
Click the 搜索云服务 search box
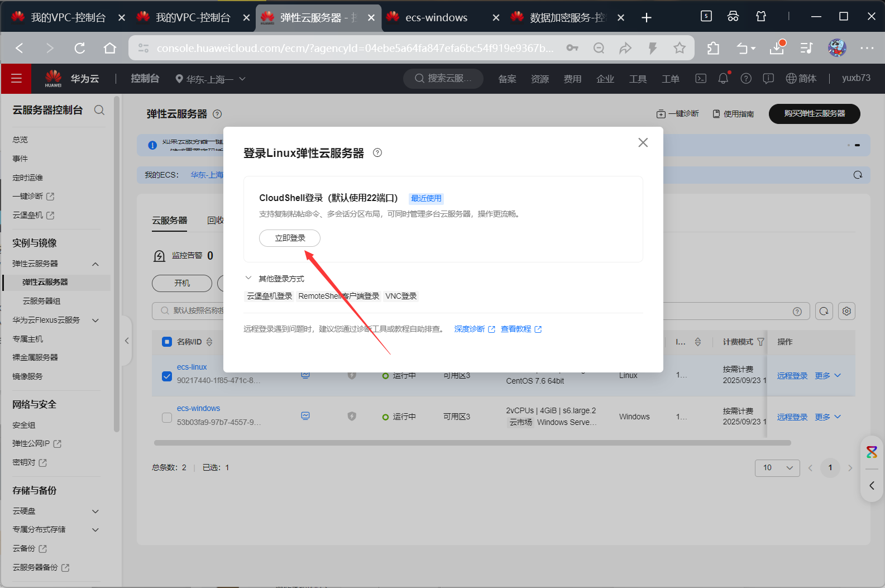443,79
